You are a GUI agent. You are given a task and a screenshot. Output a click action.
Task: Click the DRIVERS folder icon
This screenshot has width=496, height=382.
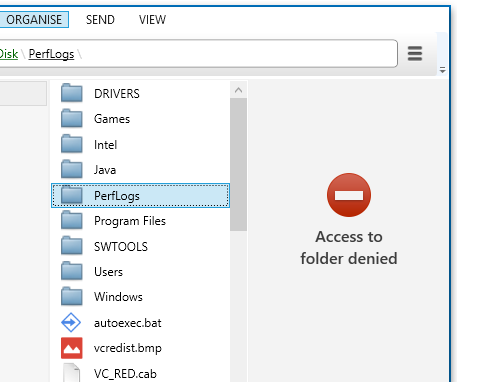pyautogui.click(x=72, y=93)
